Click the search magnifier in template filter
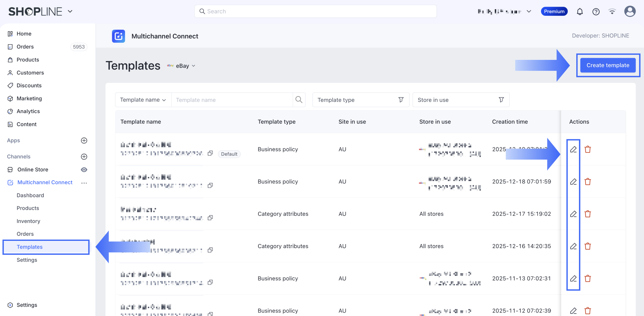Image resolution: width=644 pixels, height=316 pixels. 299,100
